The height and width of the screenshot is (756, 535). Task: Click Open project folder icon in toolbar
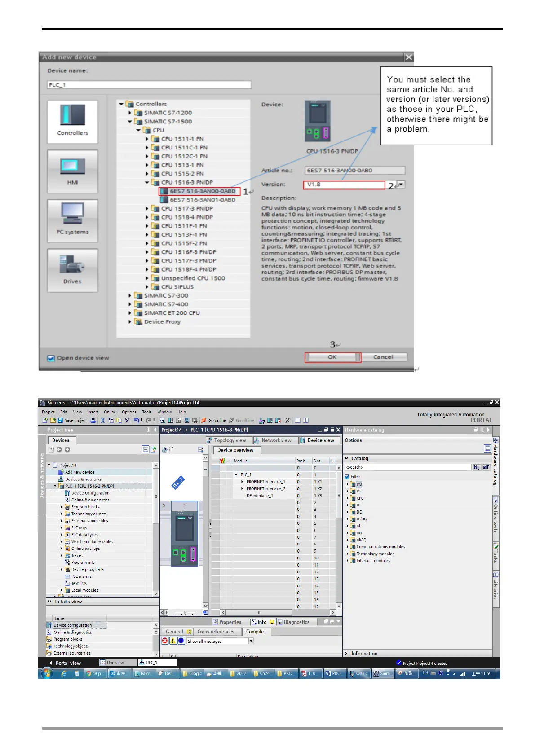53,421
